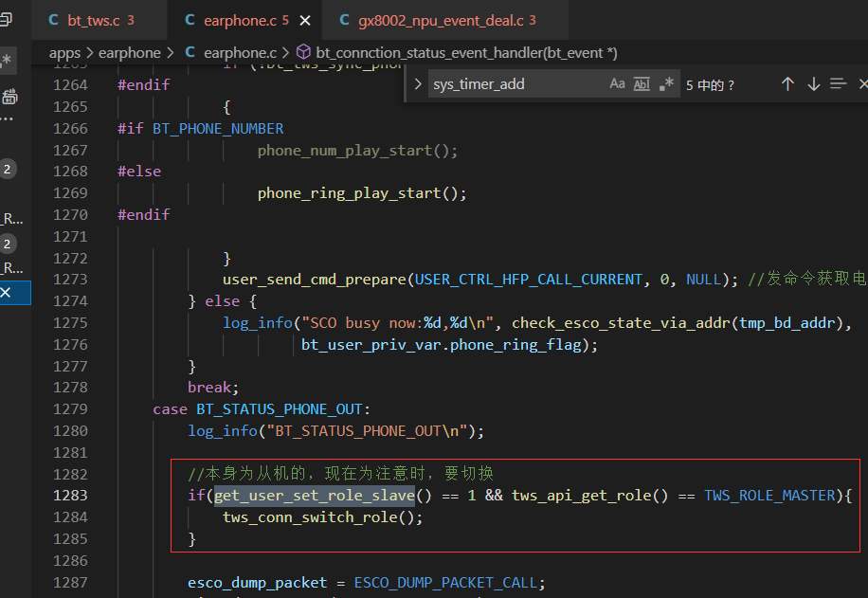The width and height of the screenshot is (868, 598).
Task: Go to the previous search match
Action: pos(787,84)
